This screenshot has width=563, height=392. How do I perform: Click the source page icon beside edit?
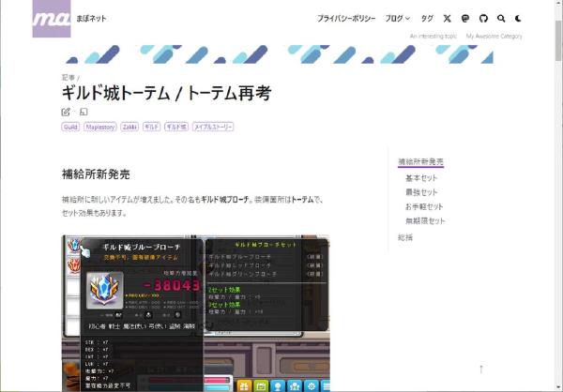pyautogui.click(x=84, y=112)
